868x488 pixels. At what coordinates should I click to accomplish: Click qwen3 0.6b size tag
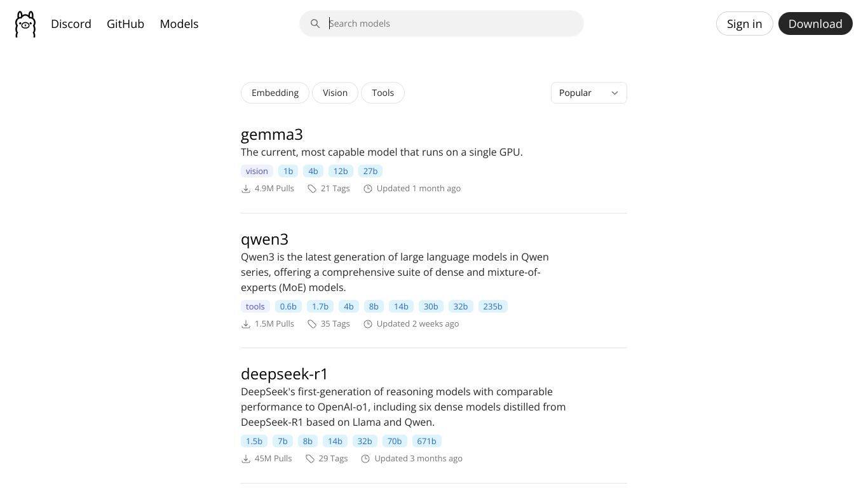[288, 306]
